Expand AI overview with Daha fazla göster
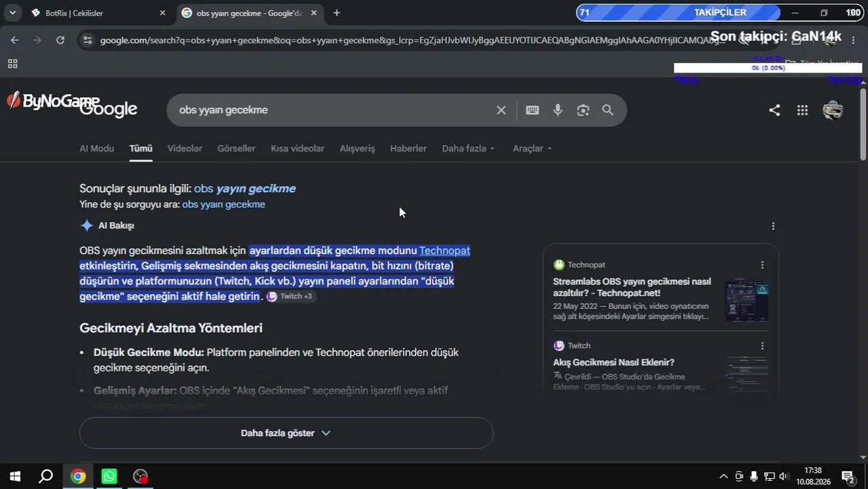 286,433
